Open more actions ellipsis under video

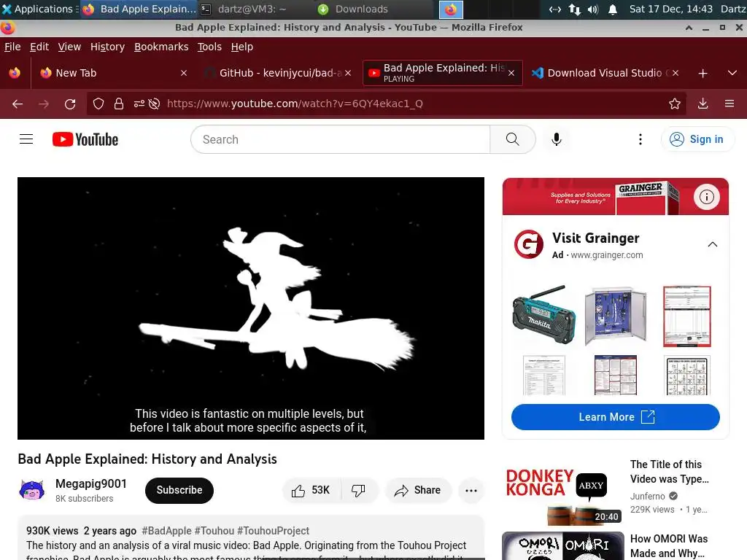pos(471,491)
